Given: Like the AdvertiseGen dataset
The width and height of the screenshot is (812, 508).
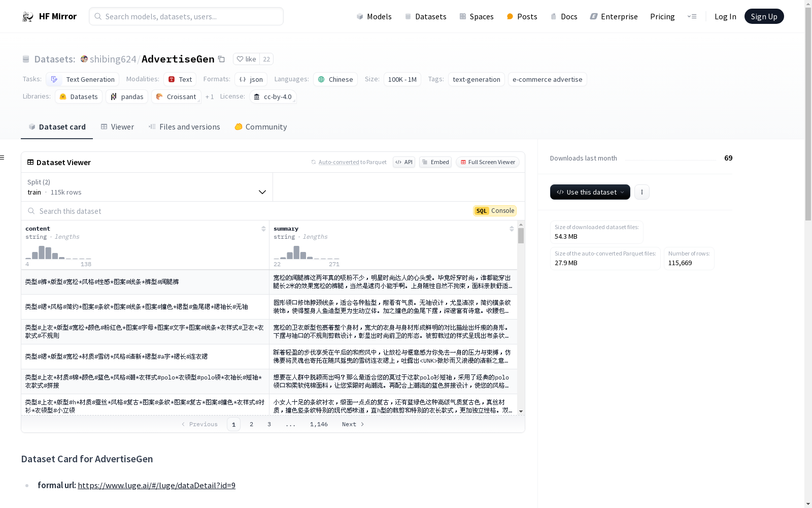Looking at the screenshot, I should tap(247, 59).
